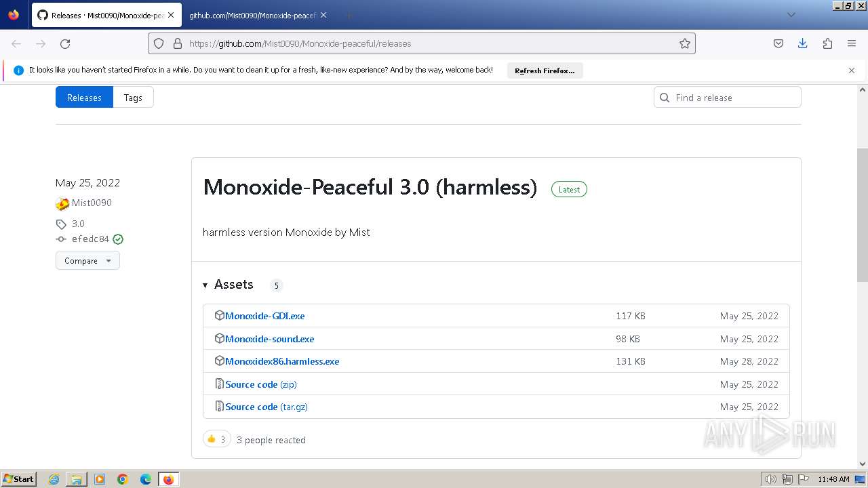Click the May 28, 2022 date text
The height and width of the screenshot is (488, 868).
749,361
